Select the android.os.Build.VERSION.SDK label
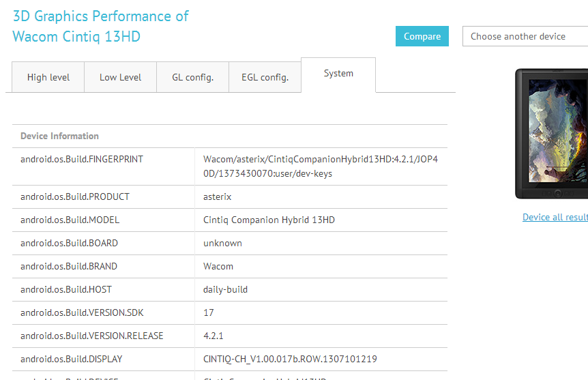 pyautogui.click(x=82, y=313)
